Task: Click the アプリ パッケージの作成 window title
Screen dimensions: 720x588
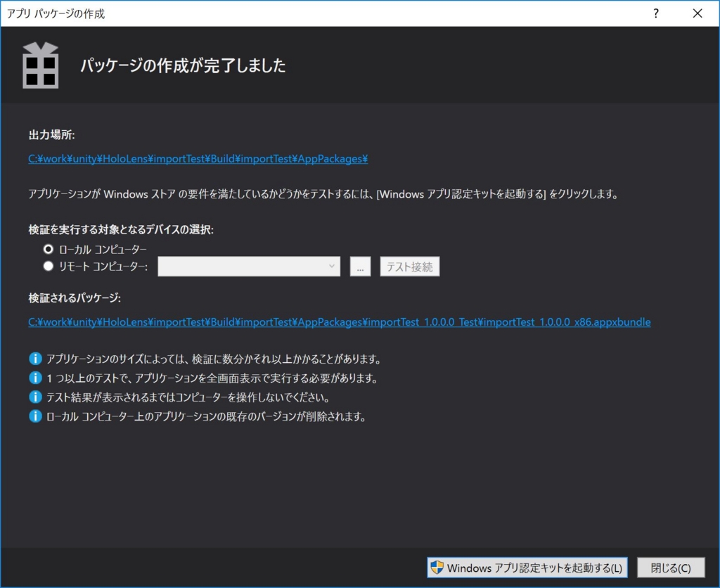Action: click(56, 14)
